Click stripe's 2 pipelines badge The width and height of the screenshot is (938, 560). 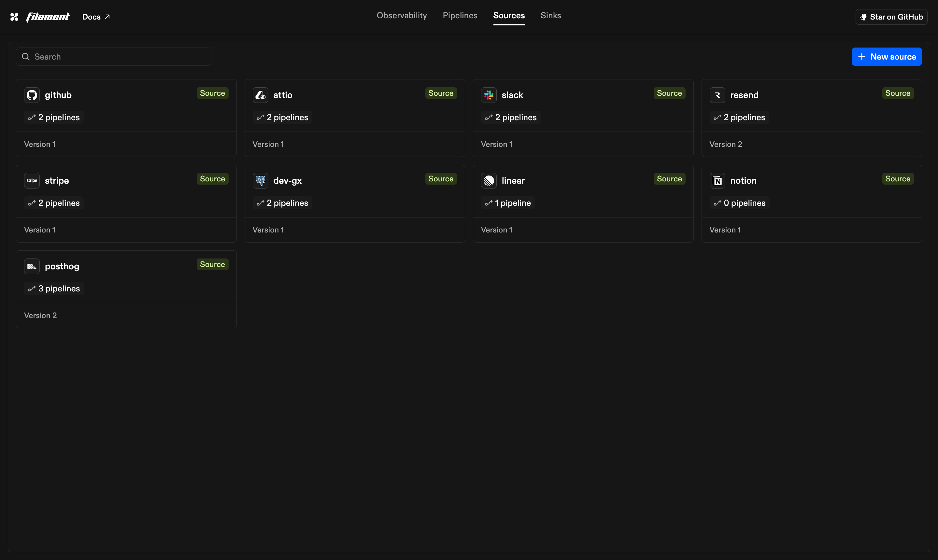[54, 203]
